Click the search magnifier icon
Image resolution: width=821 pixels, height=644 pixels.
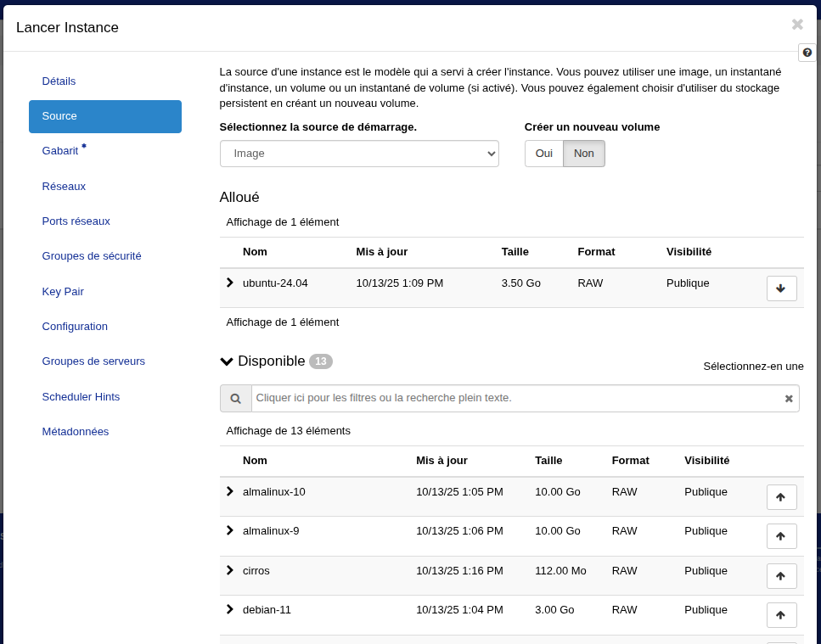pyautogui.click(x=236, y=399)
